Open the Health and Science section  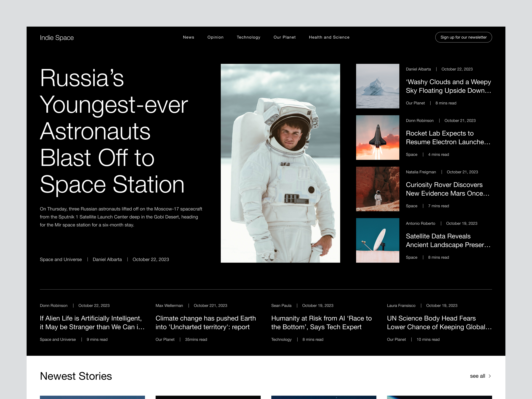click(329, 37)
